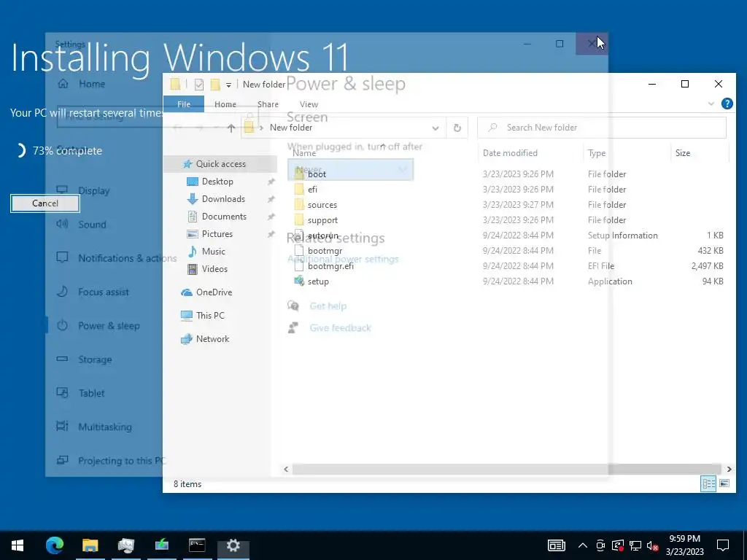This screenshot has width=747, height=560.
Task: Sort files by Size column
Action: pyautogui.click(x=682, y=153)
